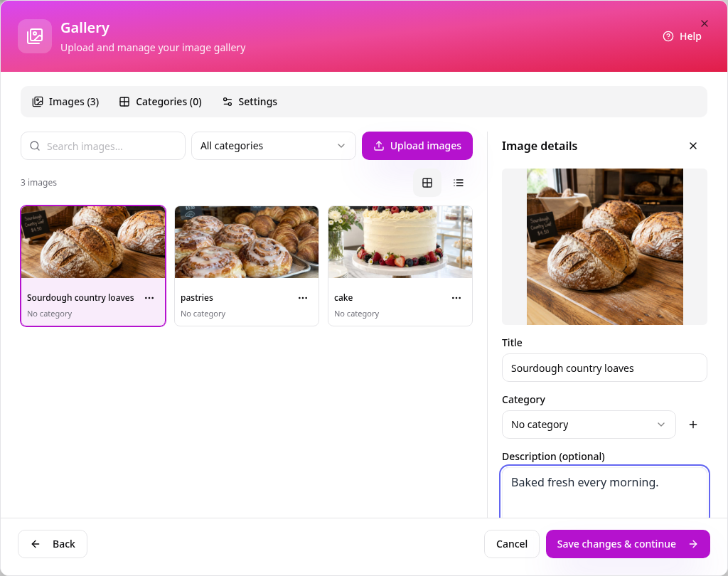Viewport: 728px width, 576px height.
Task: Click the 'Image details' heading
Action: pyautogui.click(x=540, y=146)
